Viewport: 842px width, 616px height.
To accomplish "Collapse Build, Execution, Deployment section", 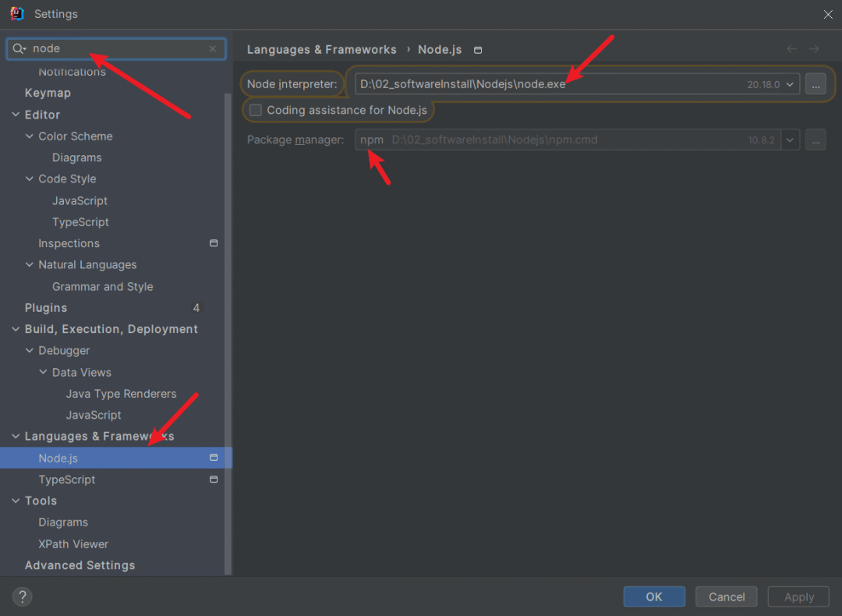I will click(x=16, y=329).
